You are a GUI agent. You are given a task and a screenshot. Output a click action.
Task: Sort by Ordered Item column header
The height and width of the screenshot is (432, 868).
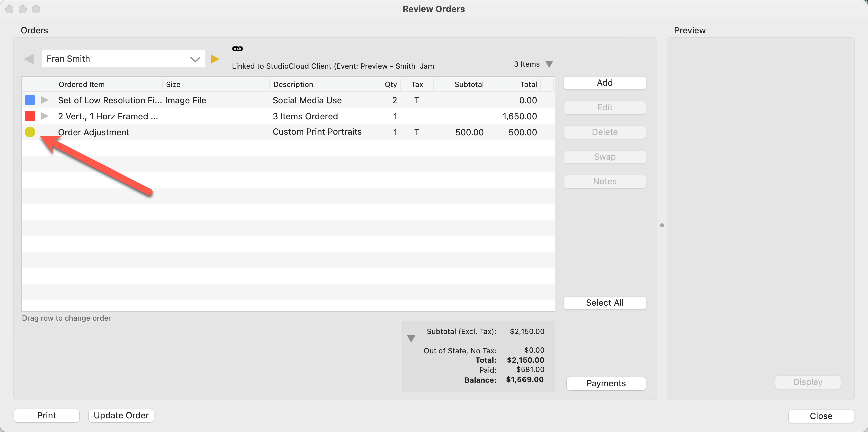tap(82, 84)
